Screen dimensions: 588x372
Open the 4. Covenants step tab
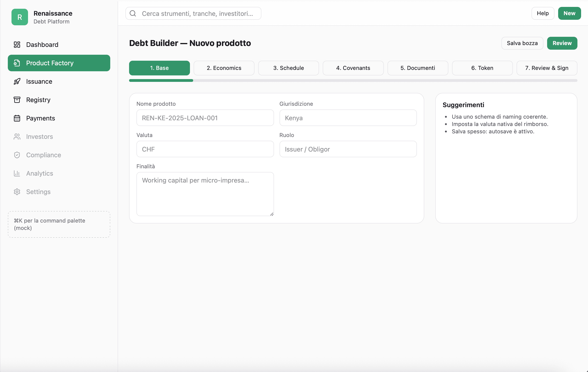point(353,68)
